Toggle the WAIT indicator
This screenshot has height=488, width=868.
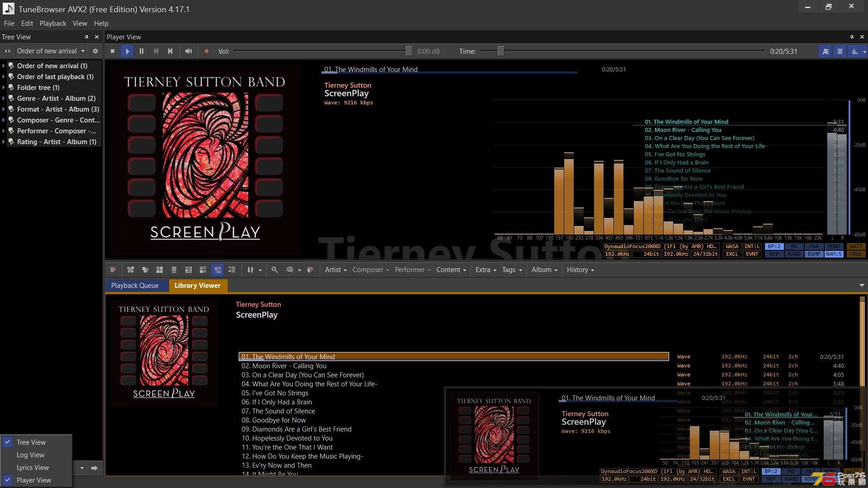(856, 247)
